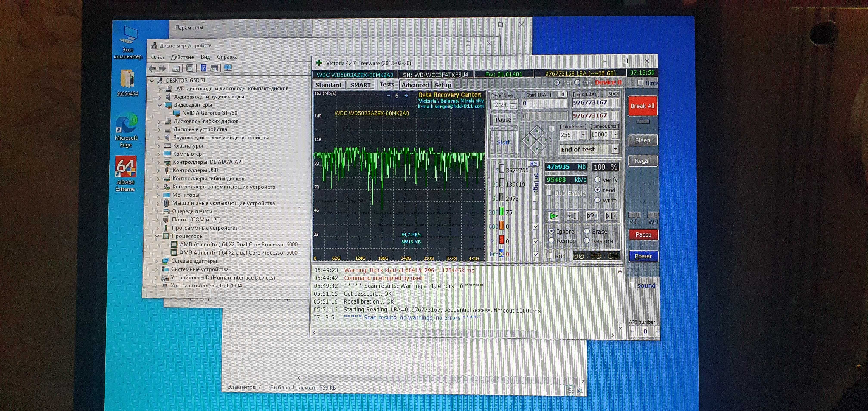868x411 pixels.
Task: Select the write radio button
Action: (597, 200)
